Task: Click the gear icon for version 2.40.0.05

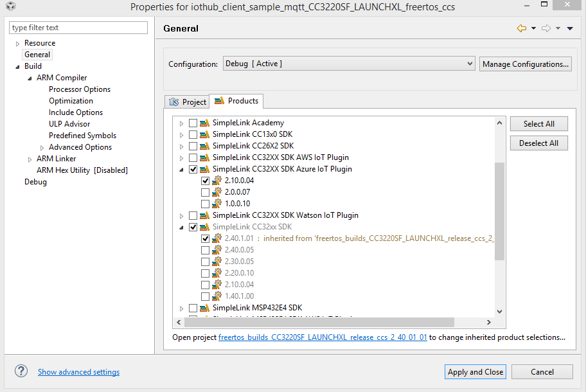Action: 217,250
